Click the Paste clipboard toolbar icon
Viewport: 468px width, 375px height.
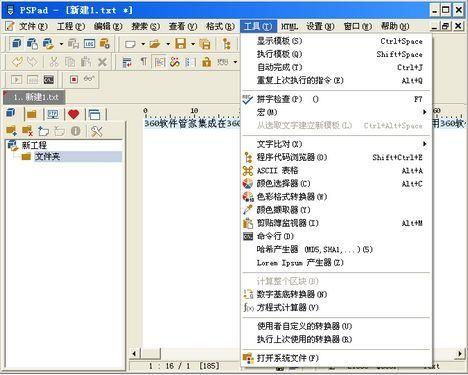pyautogui.click(x=86, y=62)
